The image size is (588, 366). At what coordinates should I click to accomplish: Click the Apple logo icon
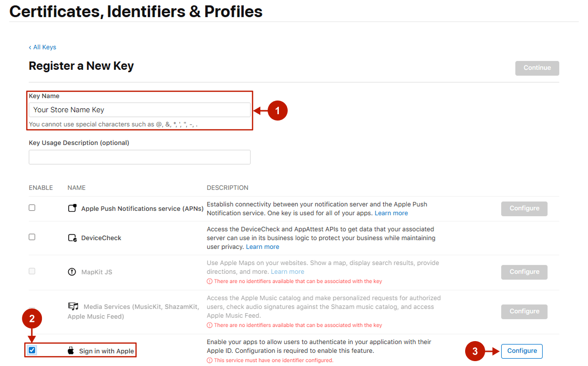pyautogui.click(x=71, y=351)
